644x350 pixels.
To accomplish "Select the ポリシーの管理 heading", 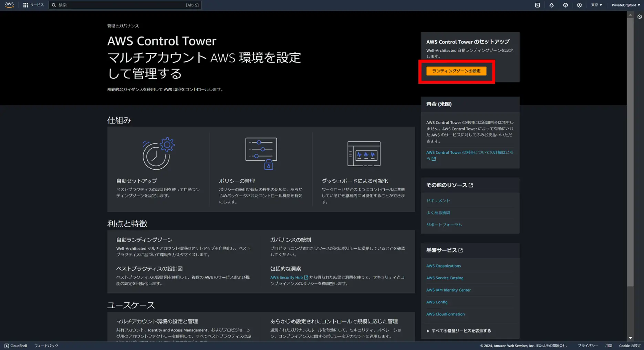I will 237,181.
